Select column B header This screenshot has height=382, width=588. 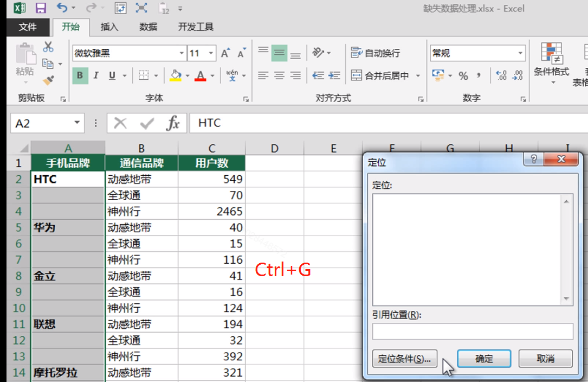[x=141, y=148]
